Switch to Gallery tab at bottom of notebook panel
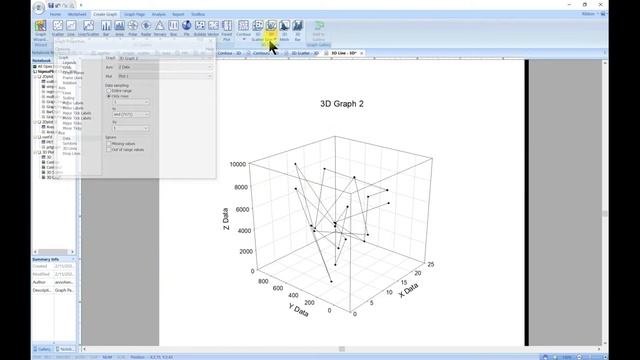Image resolution: width=640 pixels, height=360 pixels. tap(42, 349)
